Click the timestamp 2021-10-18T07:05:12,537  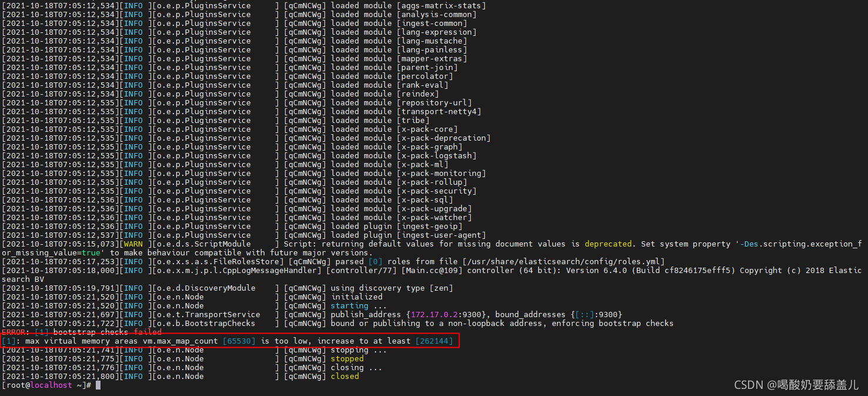click(x=61, y=235)
